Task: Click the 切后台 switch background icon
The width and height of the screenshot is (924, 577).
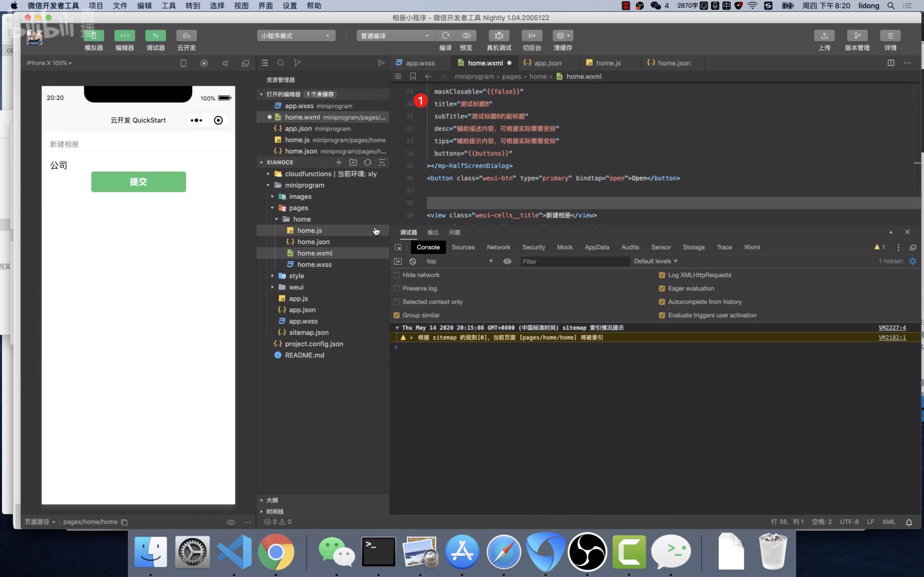Action: 532,35
